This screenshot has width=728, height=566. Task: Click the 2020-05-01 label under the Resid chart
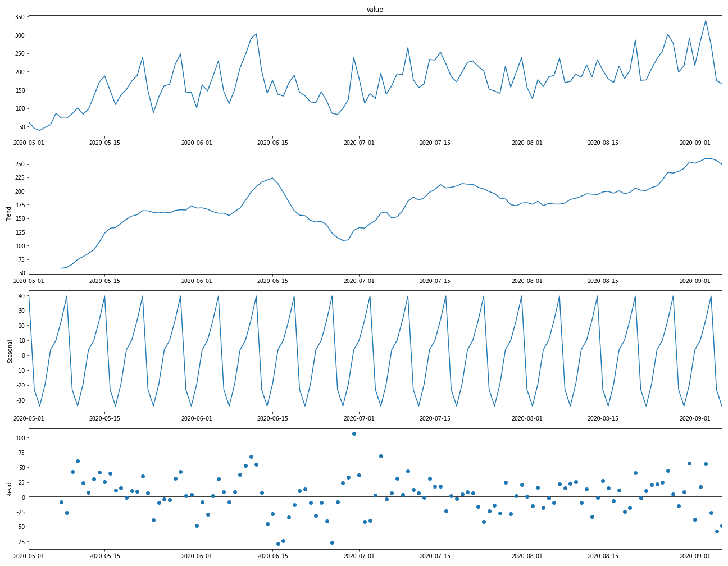click(x=29, y=556)
